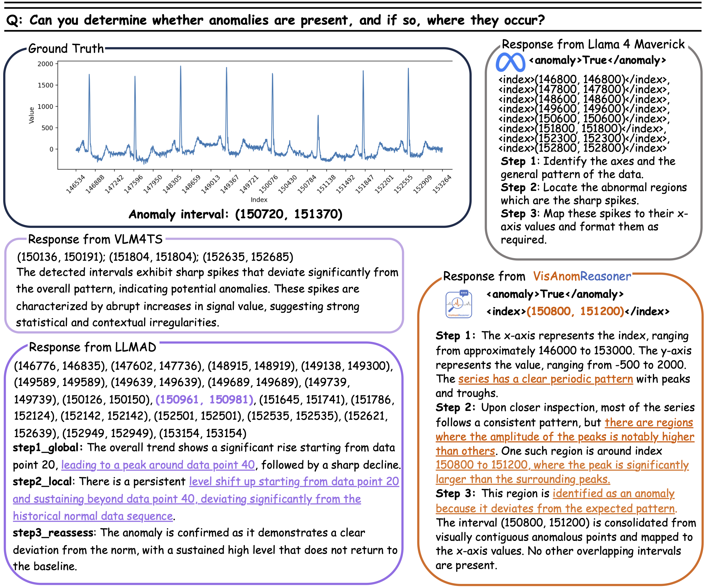Click the question text at the top

pos(275,20)
